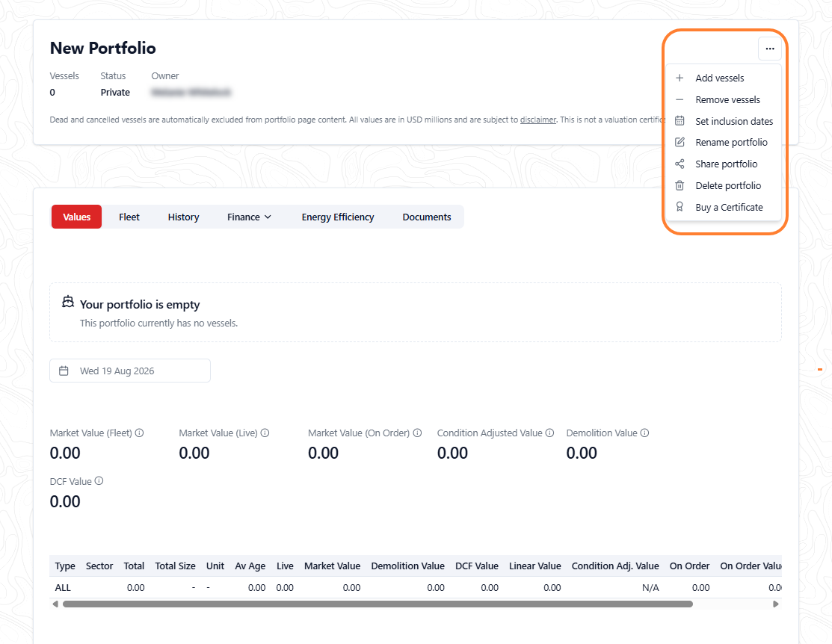832x644 pixels.
Task: Click info icon next to Market Value (Fleet)
Action: click(140, 433)
